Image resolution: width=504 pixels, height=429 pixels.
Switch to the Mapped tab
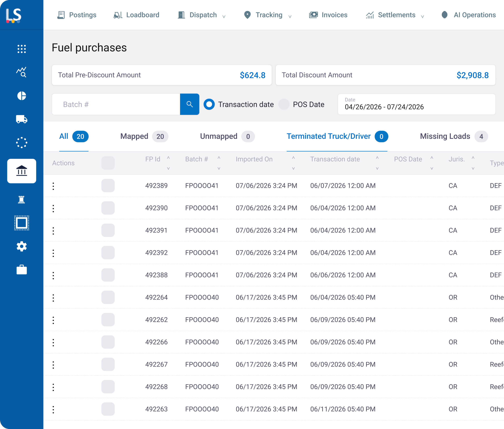click(x=144, y=136)
